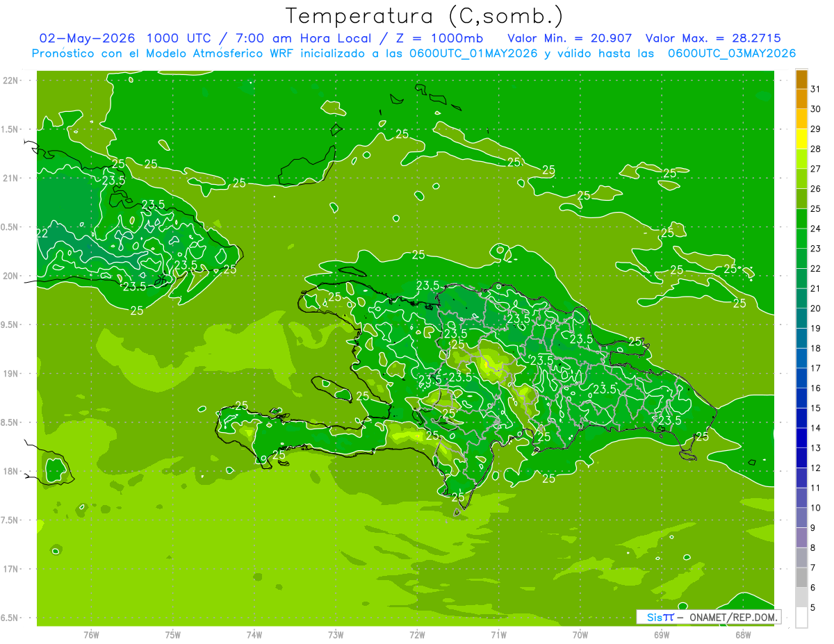
Task: Select the Temperatura (C,somb.) title
Action: click(x=425, y=15)
